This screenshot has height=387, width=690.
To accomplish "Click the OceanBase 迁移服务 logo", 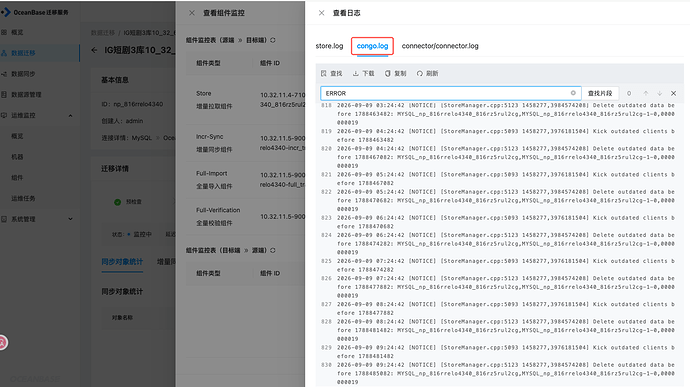I will [35, 12].
